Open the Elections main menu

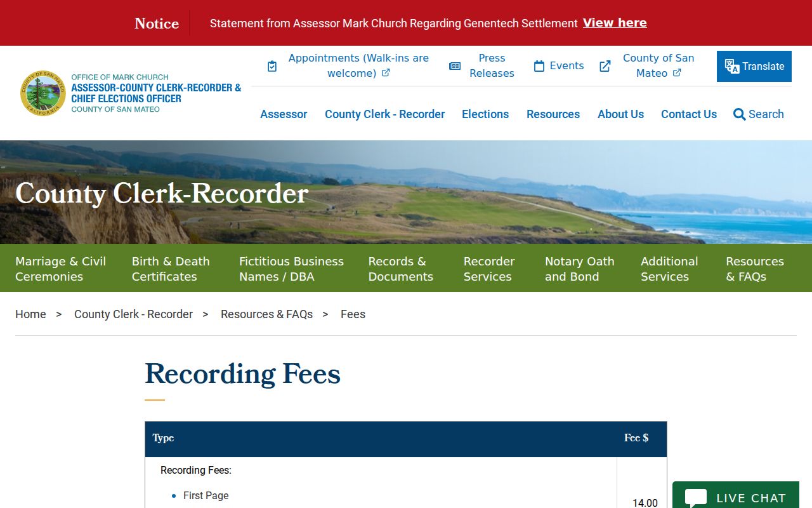pos(485,114)
